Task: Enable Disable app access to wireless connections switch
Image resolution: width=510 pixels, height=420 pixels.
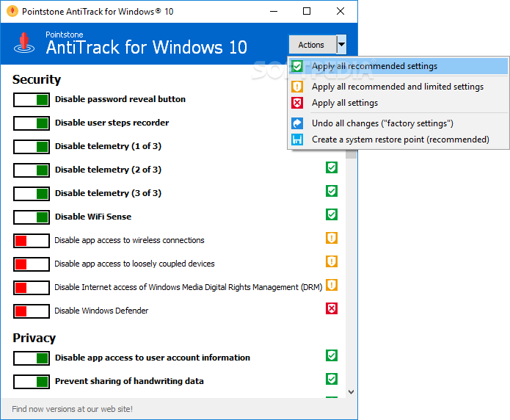Action: [x=32, y=241]
